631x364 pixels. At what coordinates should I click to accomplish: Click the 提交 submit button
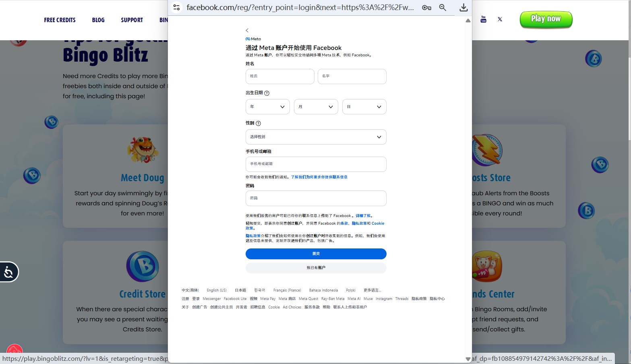[316, 254]
